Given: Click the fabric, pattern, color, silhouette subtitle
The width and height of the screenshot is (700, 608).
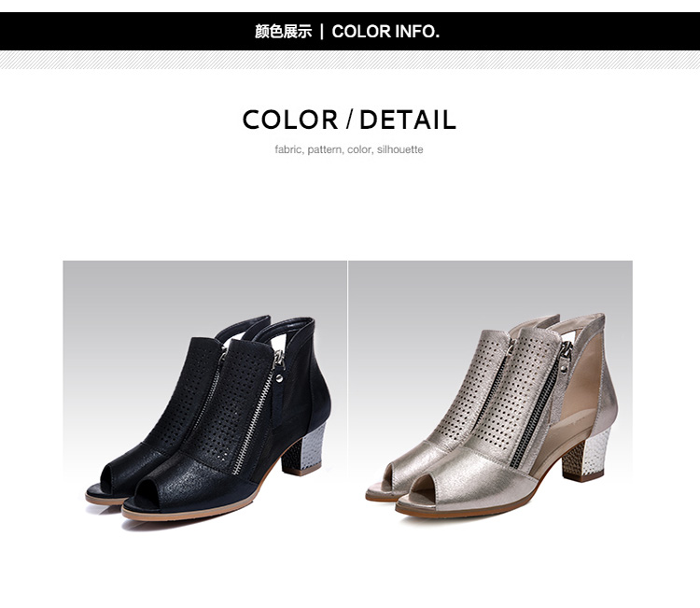Looking at the screenshot, I should pyautogui.click(x=349, y=149).
